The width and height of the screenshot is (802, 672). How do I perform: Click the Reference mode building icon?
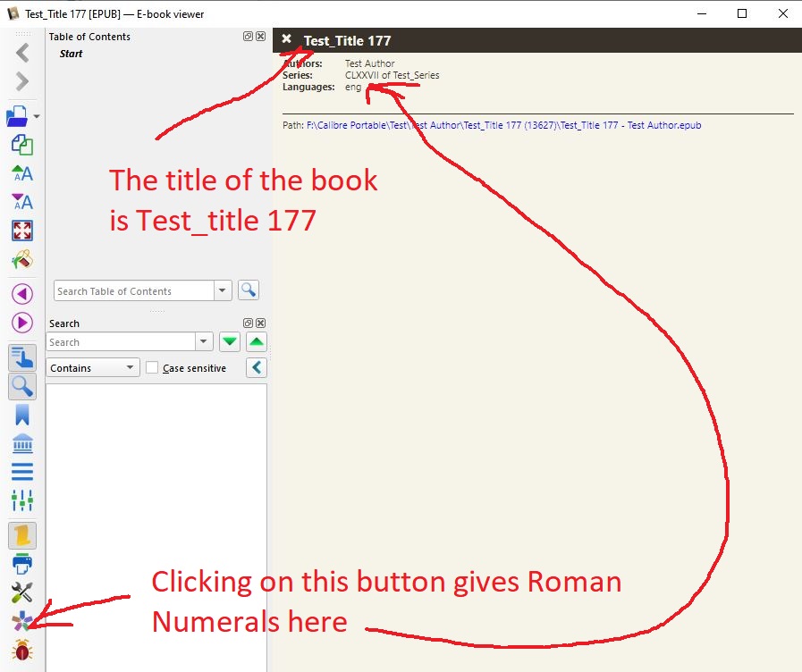point(22,443)
